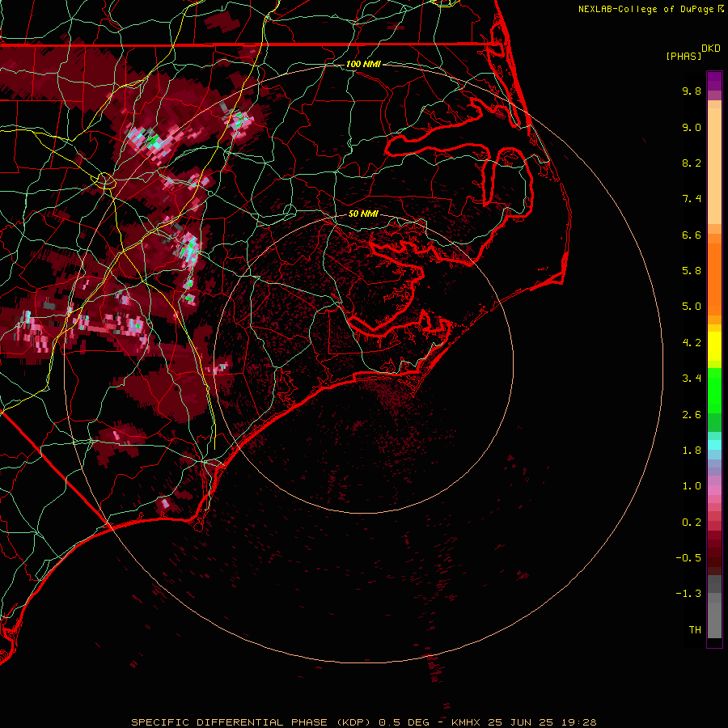This screenshot has width=728, height=728.
Task: Click the 5.8 value on the color scale
Action: tap(692, 271)
